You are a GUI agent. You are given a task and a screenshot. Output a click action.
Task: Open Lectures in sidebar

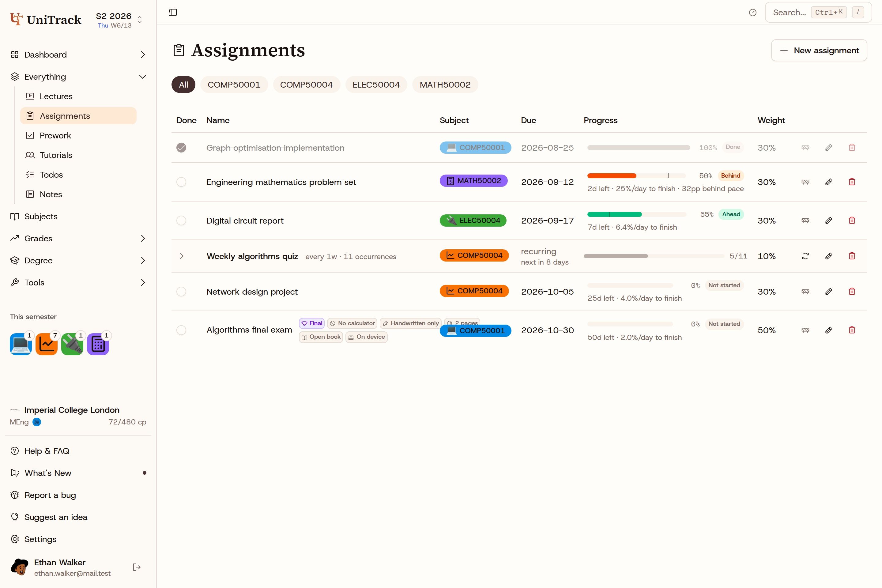point(78,96)
